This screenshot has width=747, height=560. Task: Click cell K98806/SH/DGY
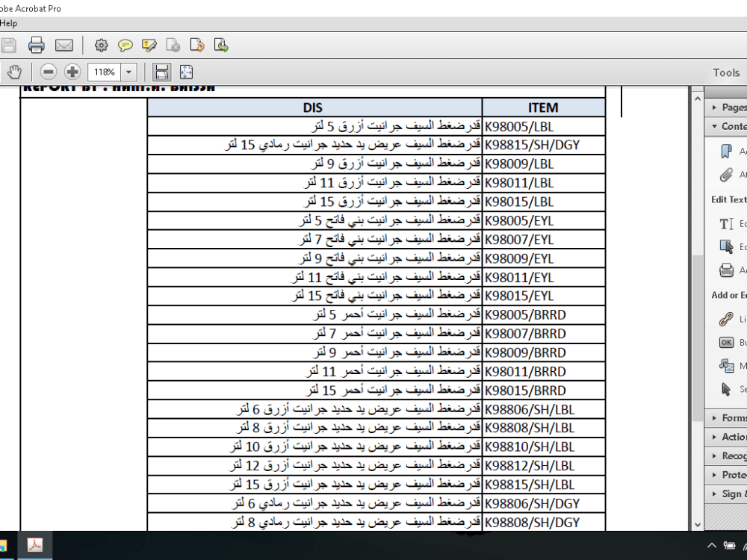click(544, 503)
